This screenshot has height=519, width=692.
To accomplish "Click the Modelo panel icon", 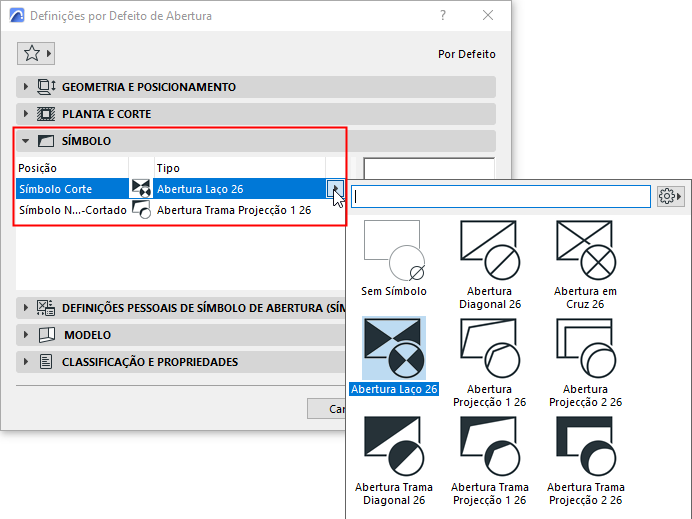I will tap(47, 335).
